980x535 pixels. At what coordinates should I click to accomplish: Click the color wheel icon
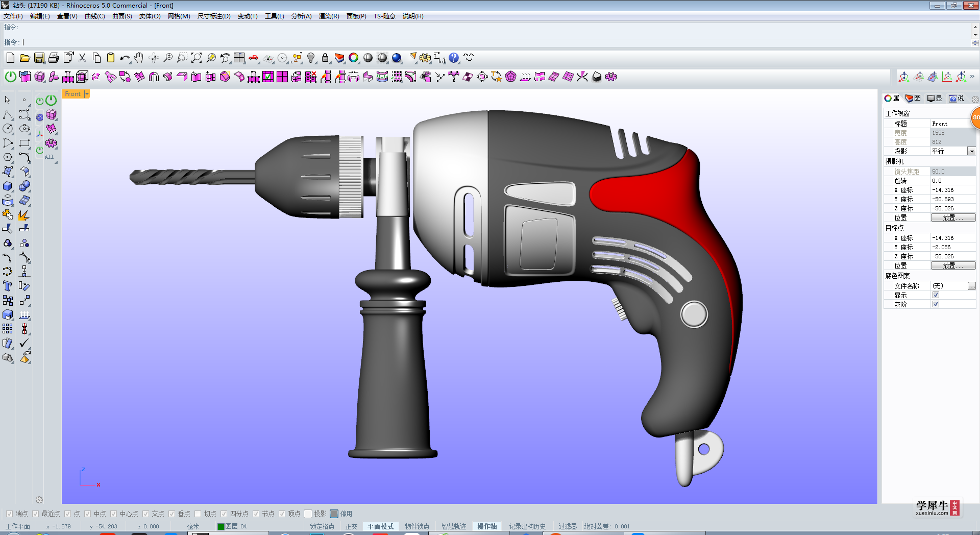(x=354, y=58)
